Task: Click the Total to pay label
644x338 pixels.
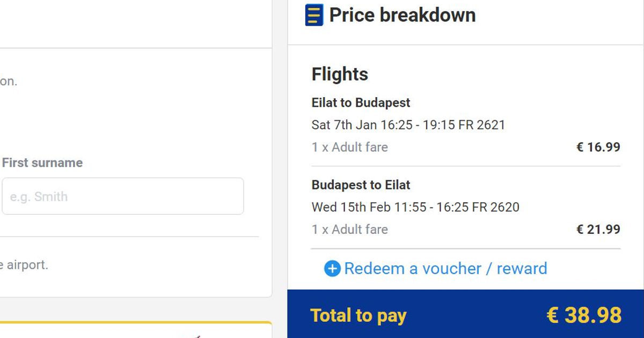Action: (358, 315)
